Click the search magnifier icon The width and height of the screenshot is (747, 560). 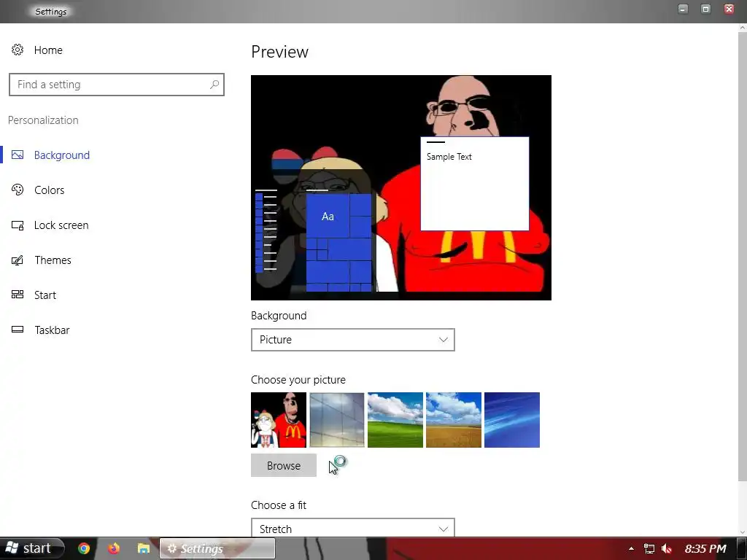(x=214, y=85)
